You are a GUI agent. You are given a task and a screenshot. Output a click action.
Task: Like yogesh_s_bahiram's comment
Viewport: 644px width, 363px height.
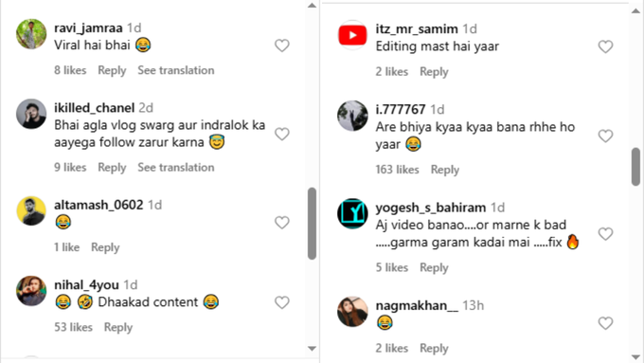(x=605, y=233)
